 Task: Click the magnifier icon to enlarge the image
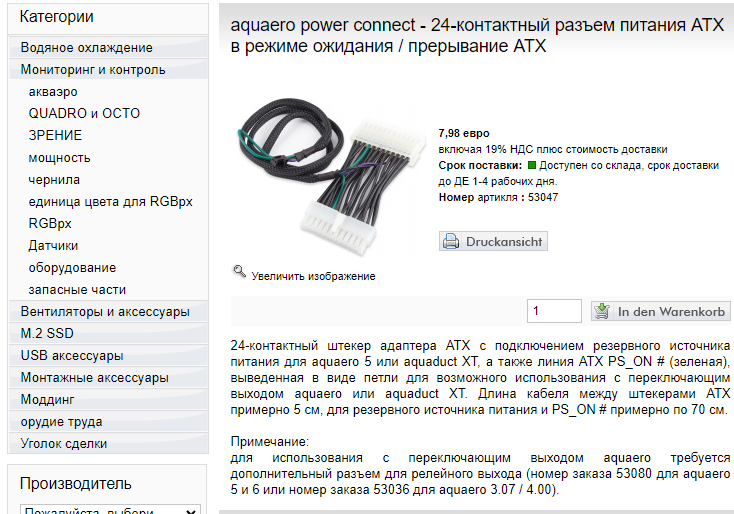[x=239, y=271]
